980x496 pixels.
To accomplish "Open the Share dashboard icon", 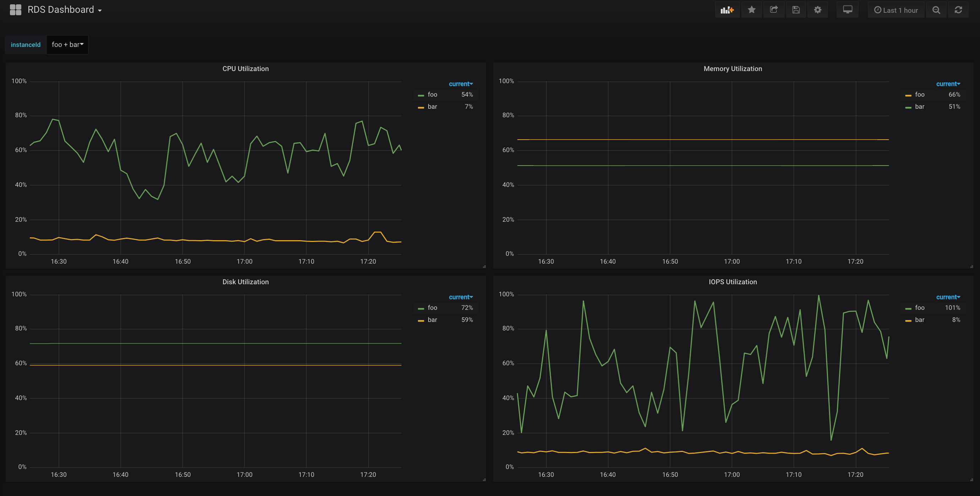I will coord(773,10).
